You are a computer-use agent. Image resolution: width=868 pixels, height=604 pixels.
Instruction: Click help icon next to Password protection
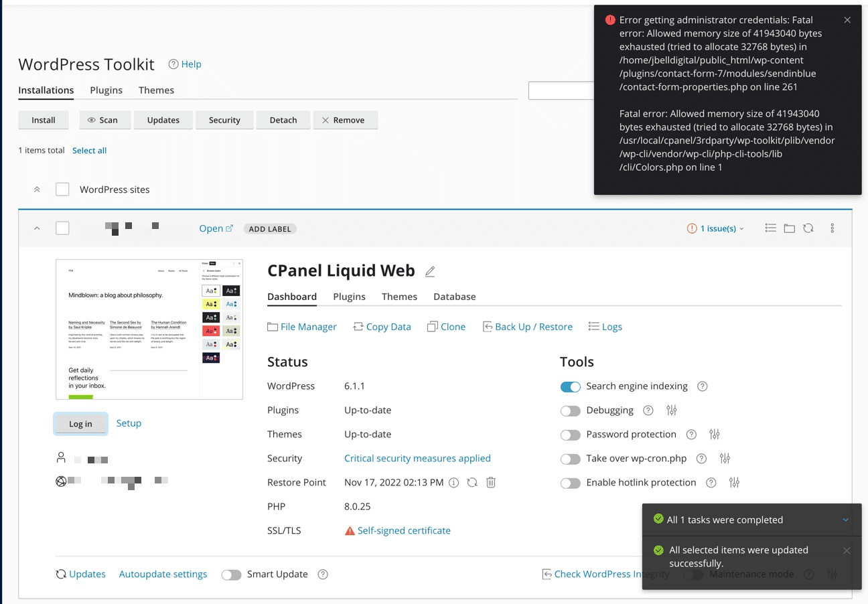(x=692, y=435)
